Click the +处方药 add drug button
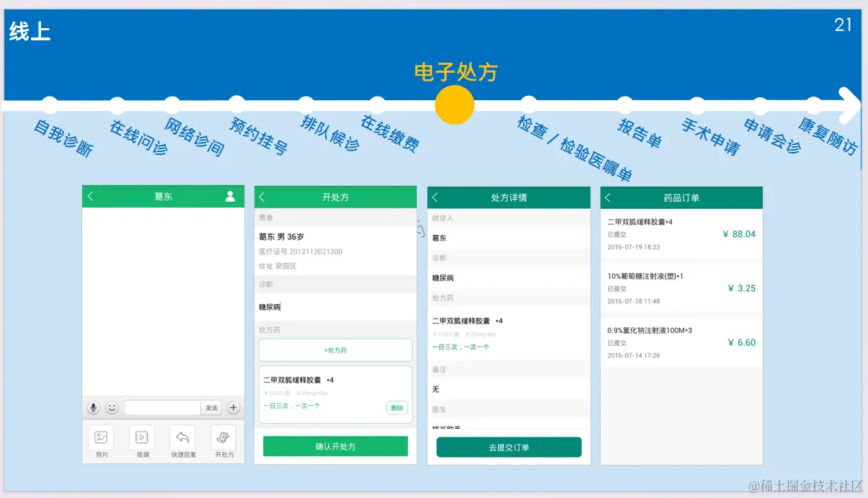This screenshot has height=498, width=868. pyautogui.click(x=335, y=350)
